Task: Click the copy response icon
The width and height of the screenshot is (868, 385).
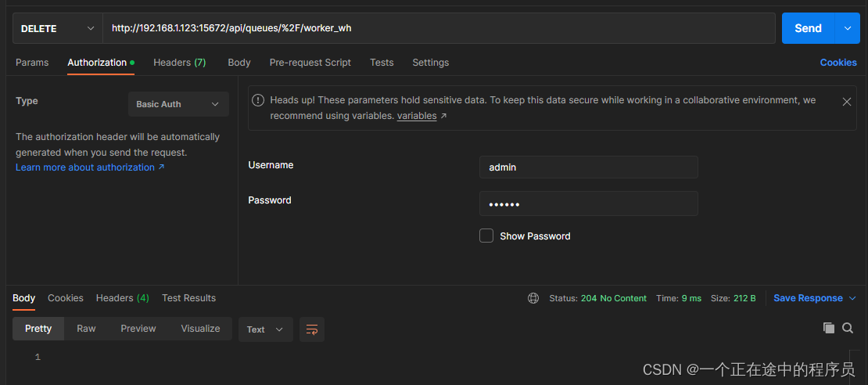Action: pos(829,328)
